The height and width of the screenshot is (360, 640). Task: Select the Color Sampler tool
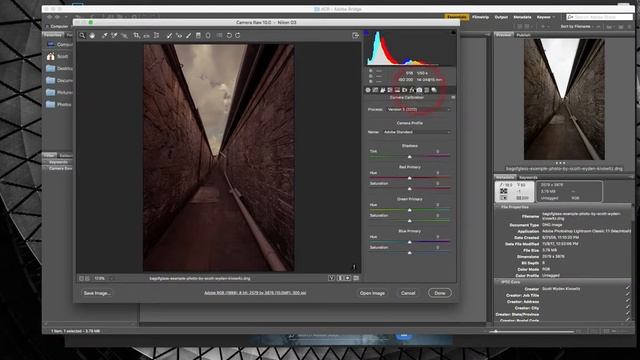(x=114, y=36)
